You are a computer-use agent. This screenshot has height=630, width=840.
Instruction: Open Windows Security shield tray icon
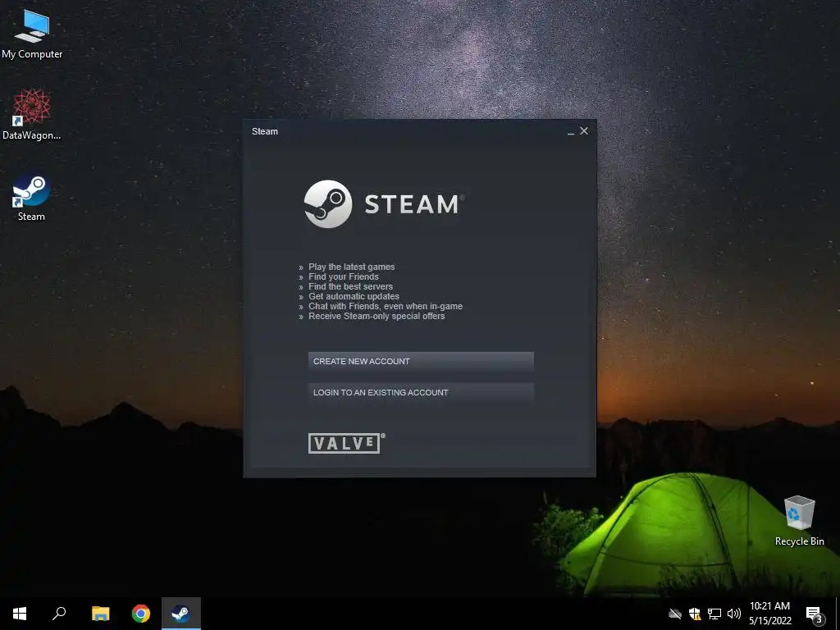[x=695, y=614]
